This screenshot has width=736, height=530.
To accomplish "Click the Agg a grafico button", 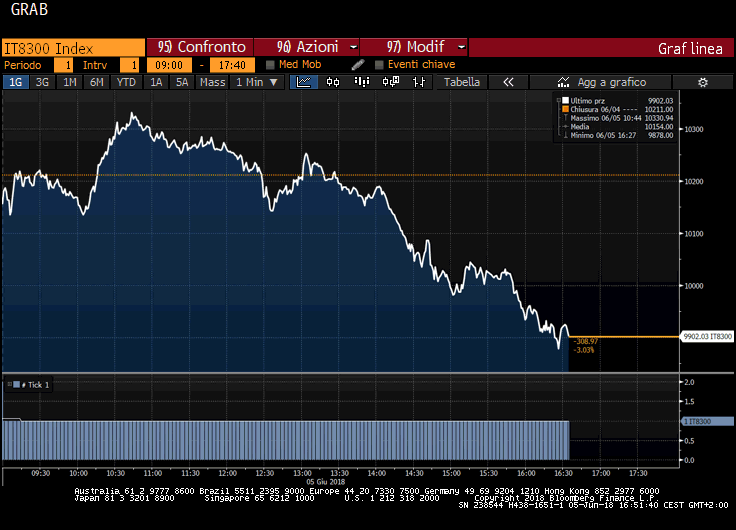I will pyautogui.click(x=601, y=82).
